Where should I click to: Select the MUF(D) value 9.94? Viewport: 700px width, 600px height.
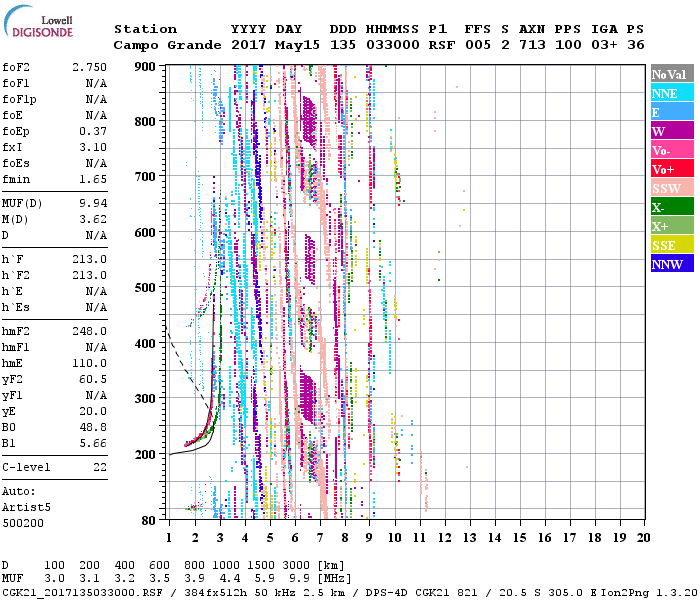click(x=92, y=203)
